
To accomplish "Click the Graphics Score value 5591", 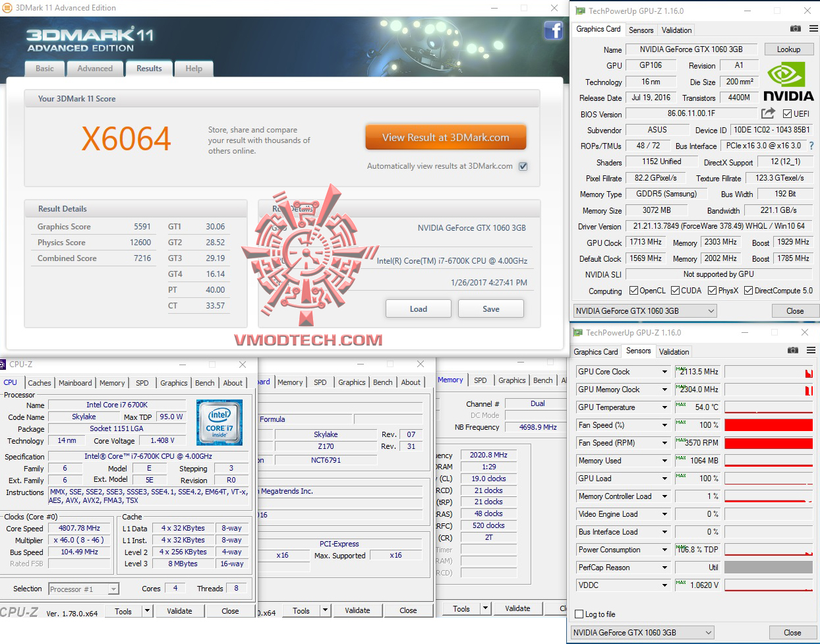I will 142,227.
